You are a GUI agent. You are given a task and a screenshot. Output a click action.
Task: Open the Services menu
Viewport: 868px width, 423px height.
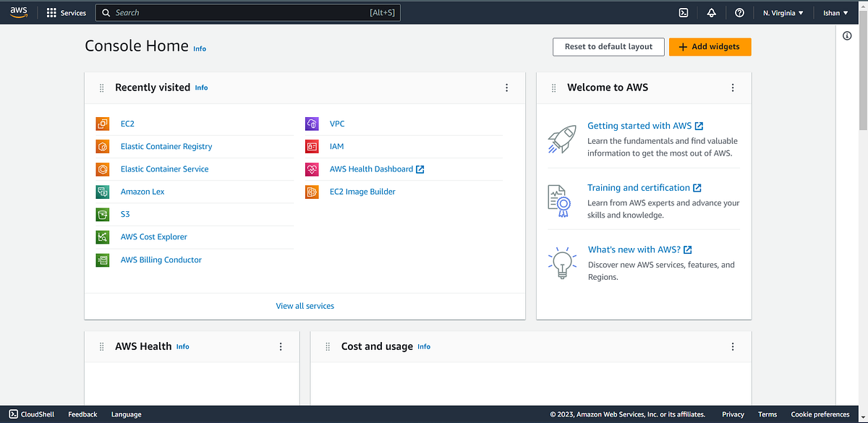click(x=67, y=12)
